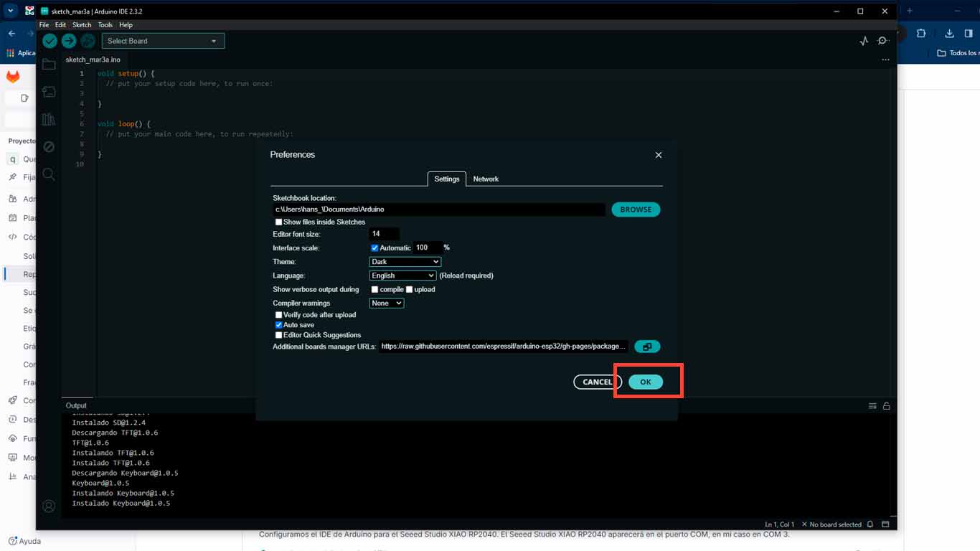Click the Editor font size field
Viewport: 980px width, 551px height.
[384, 235]
